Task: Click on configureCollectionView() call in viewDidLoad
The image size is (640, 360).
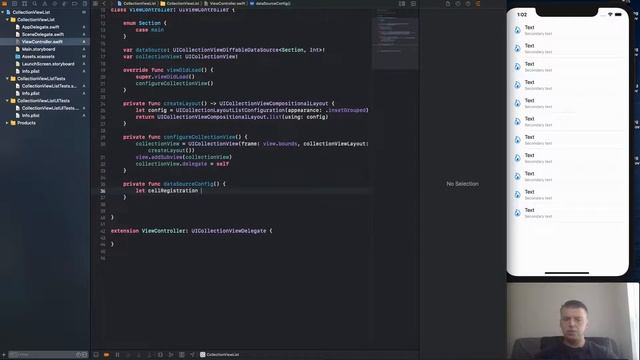Action: pyautogui.click(x=174, y=83)
